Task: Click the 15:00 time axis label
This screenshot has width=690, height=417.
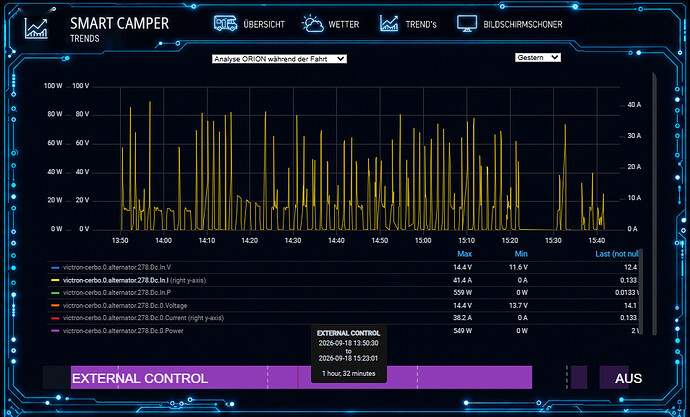Action: (423, 241)
